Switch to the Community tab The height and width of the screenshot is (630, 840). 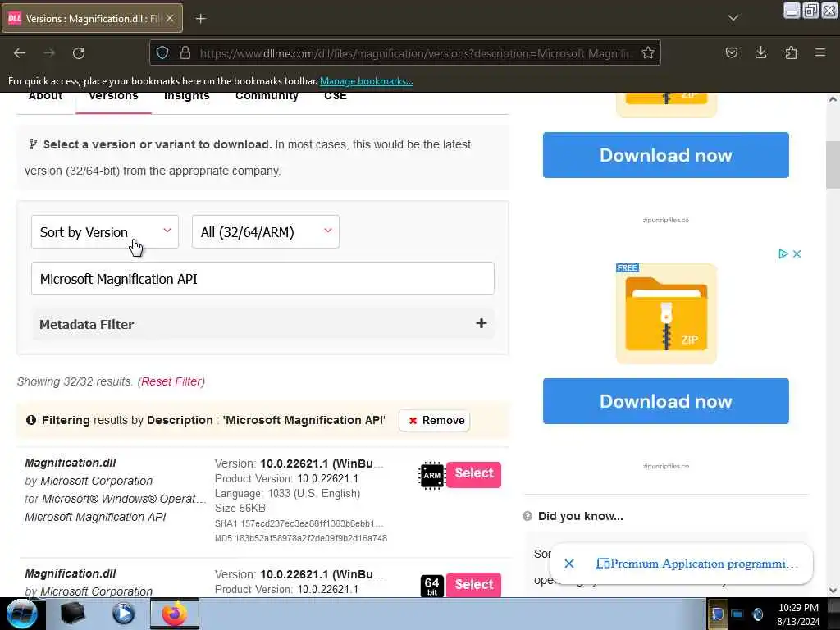[x=267, y=97]
